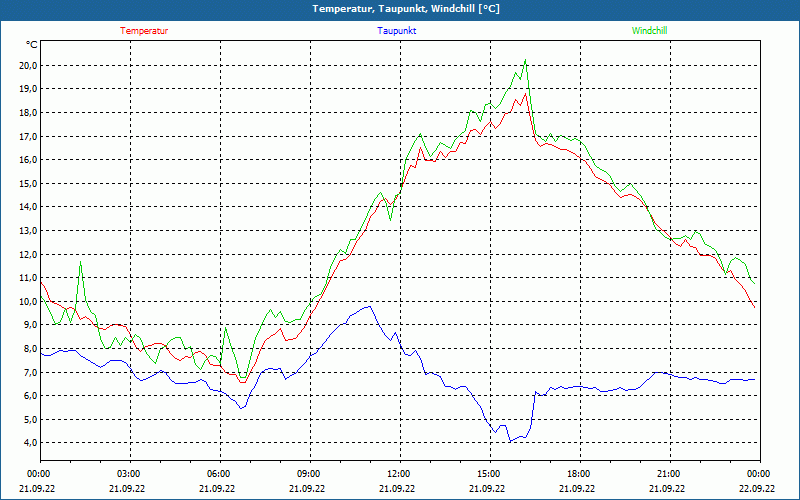Image resolution: width=800 pixels, height=500 pixels.
Task: Select the 4,0 y-axis value label
Action: (29, 443)
